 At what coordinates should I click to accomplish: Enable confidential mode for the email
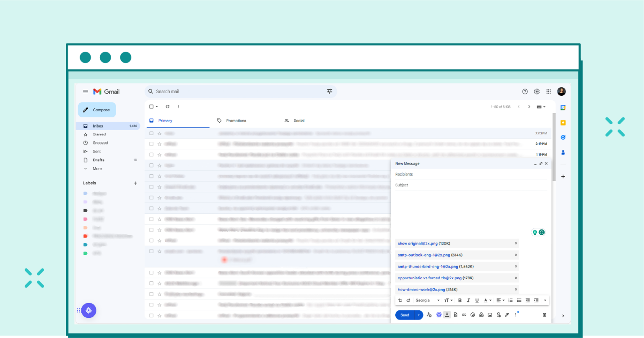(498, 314)
